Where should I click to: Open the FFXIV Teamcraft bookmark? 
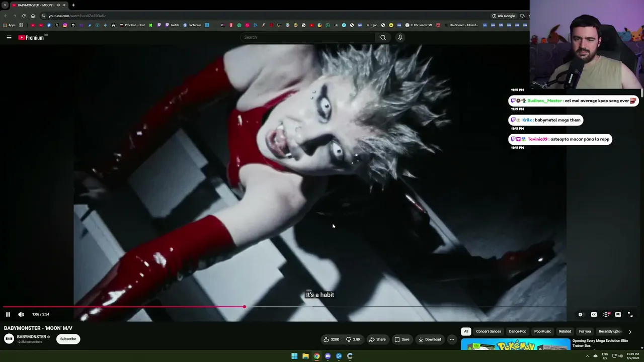pos(419,25)
